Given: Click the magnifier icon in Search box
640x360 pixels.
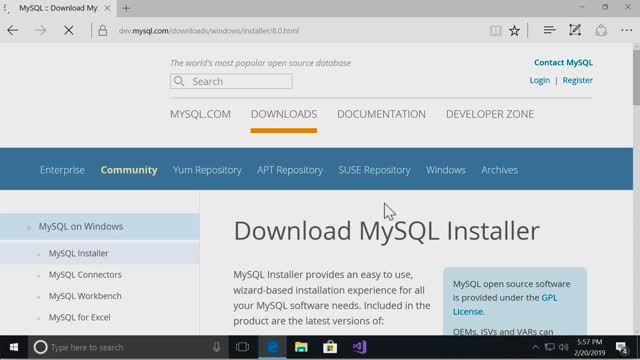Looking at the screenshot, I should [x=179, y=81].
